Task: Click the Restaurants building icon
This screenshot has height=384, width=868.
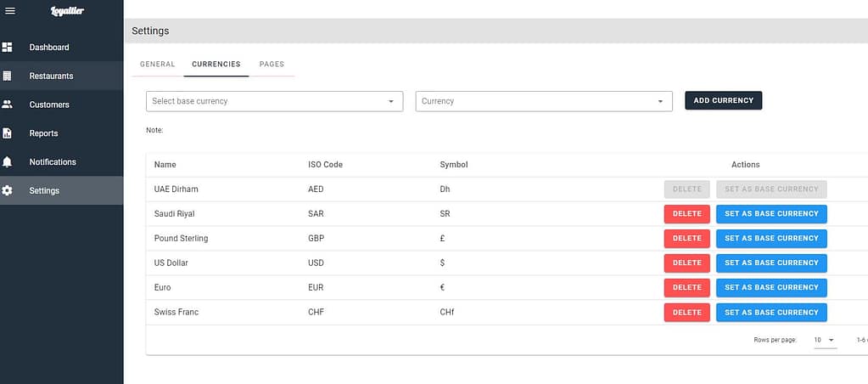Action: tap(8, 76)
